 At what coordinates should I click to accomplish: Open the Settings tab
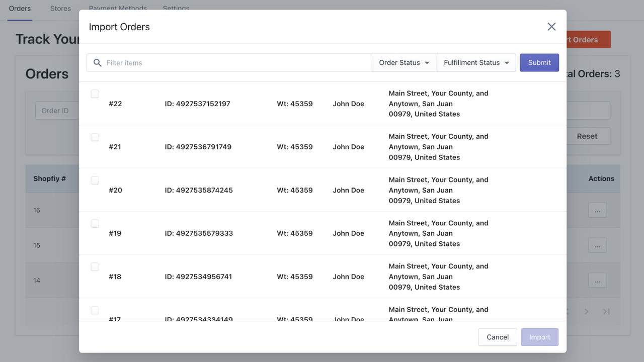(x=176, y=8)
